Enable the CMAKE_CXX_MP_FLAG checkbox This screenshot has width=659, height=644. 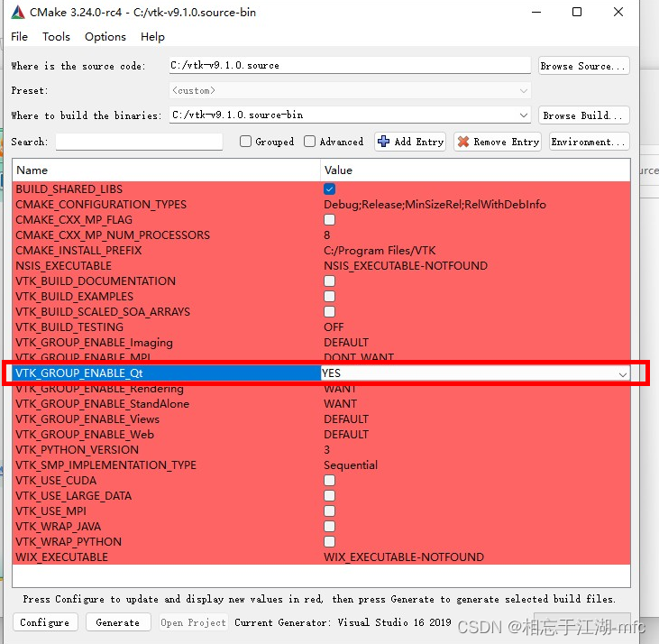tap(330, 220)
